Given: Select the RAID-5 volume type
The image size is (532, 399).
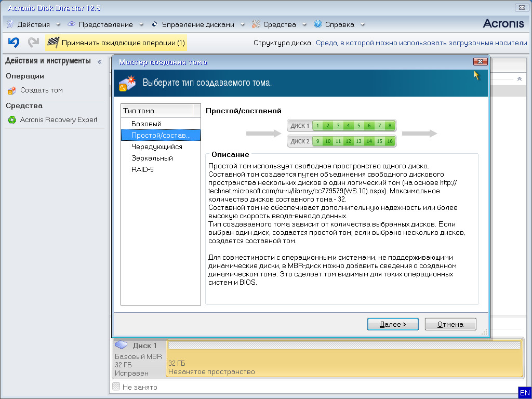Looking at the screenshot, I should [x=142, y=170].
